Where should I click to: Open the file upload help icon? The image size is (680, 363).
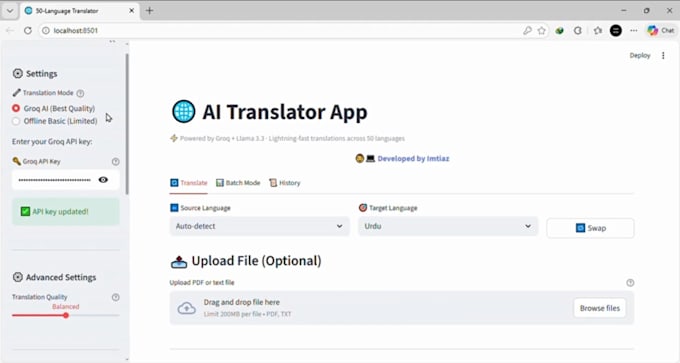(630, 283)
